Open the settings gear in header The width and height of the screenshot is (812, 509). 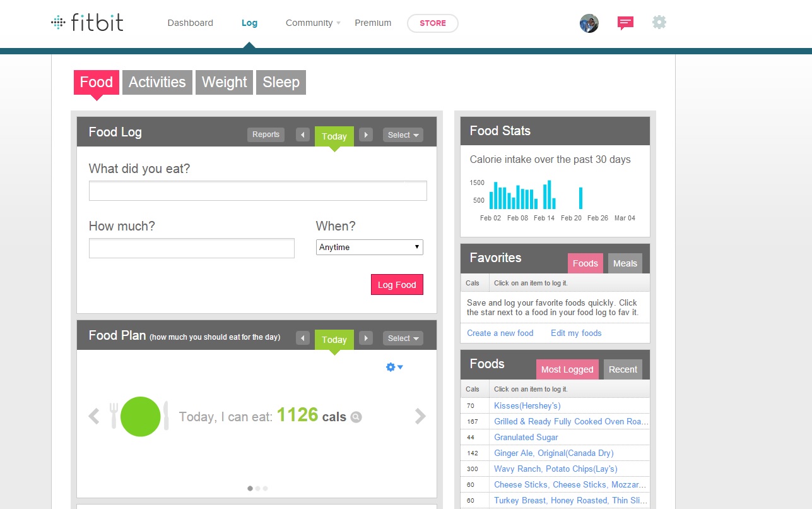coord(659,23)
